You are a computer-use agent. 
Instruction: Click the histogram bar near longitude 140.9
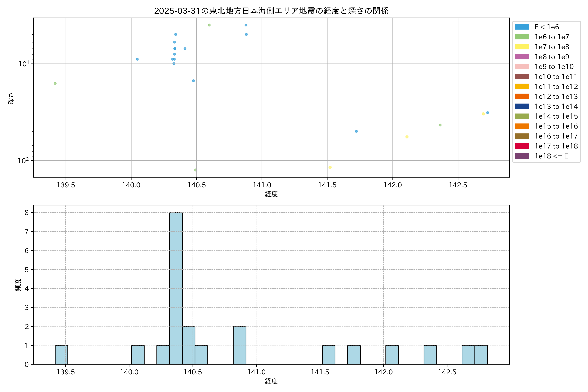click(239, 345)
